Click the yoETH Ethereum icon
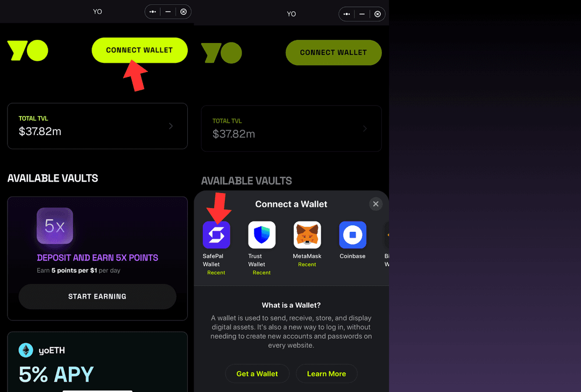The width and height of the screenshot is (581, 392). click(x=26, y=350)
